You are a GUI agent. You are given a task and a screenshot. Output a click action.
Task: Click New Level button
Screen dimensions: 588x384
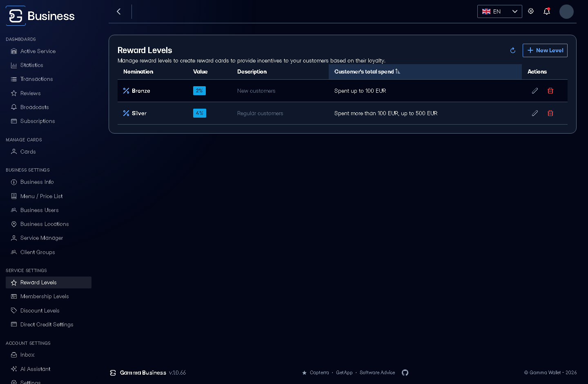click(545, 50)
